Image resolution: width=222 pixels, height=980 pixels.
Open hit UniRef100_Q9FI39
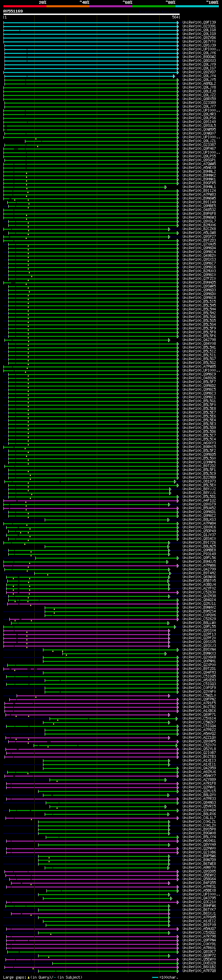(199, 23)
